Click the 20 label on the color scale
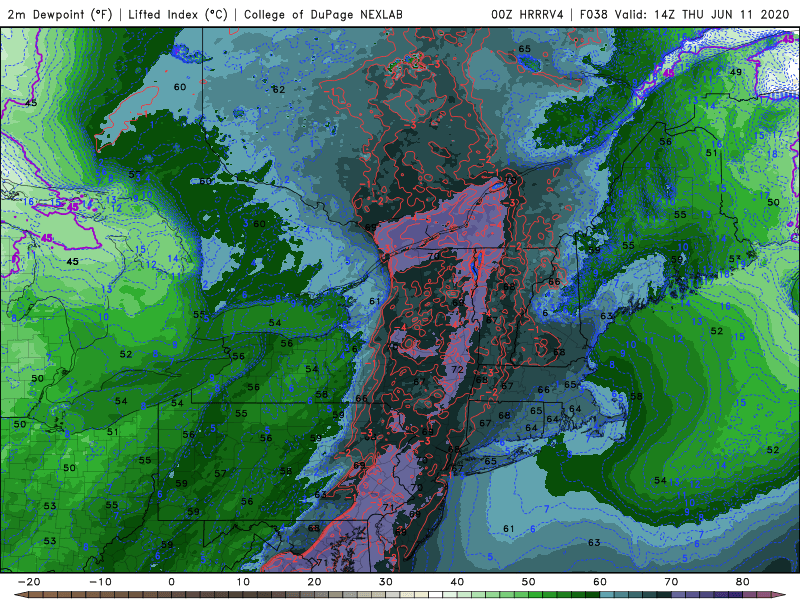Image resolution: width=800 pixels, height=600 pixels. coord(314,582)
